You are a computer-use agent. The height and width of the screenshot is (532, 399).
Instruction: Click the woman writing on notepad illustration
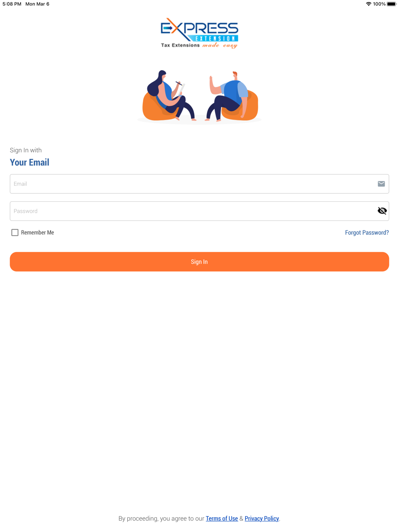point(169,96)
